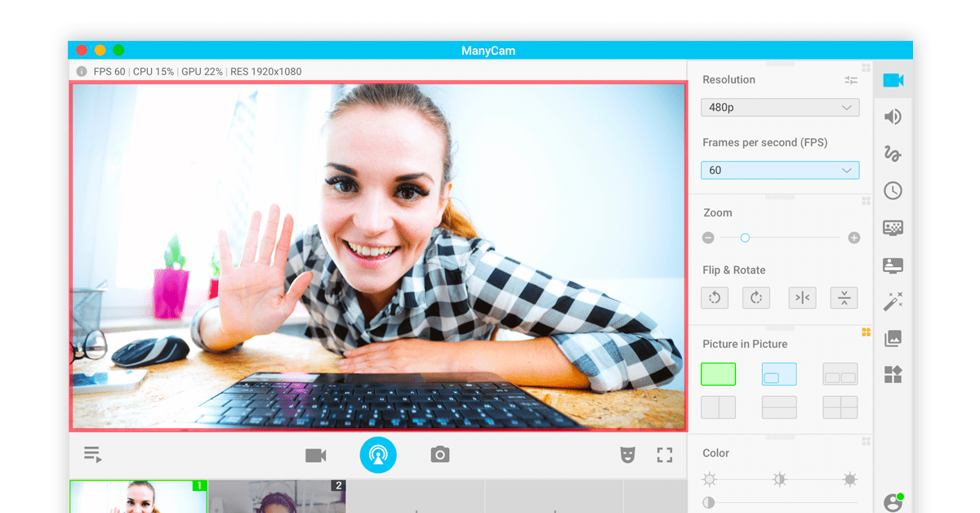
Task: Open the user account profile icon
Action: click(893, 502)
